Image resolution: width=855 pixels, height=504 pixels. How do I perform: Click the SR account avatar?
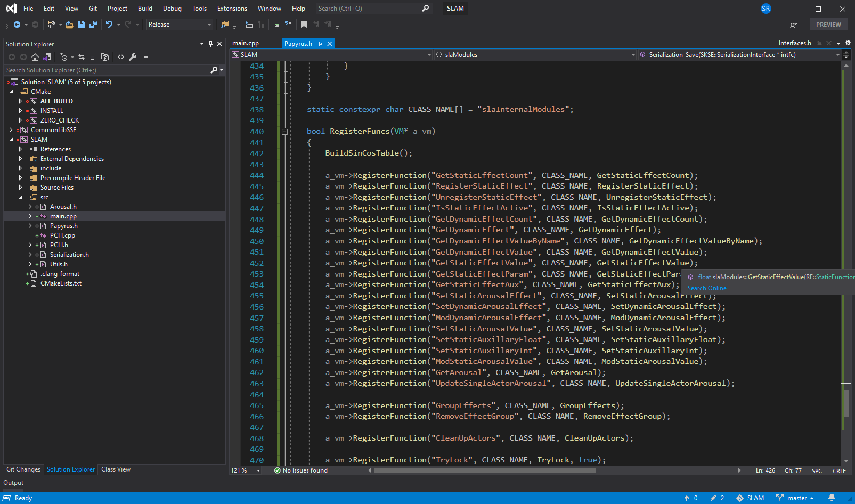[x=766, y=9]
